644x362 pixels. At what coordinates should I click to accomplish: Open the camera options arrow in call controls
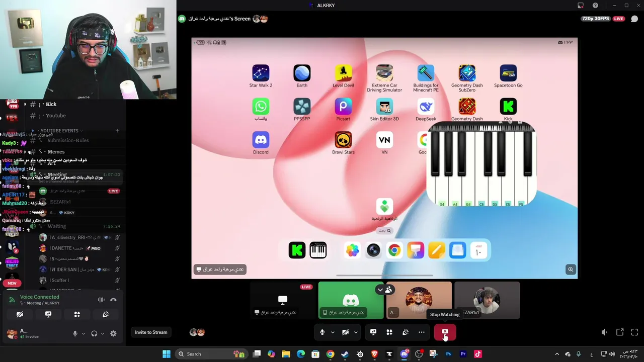tap(356, 332)
